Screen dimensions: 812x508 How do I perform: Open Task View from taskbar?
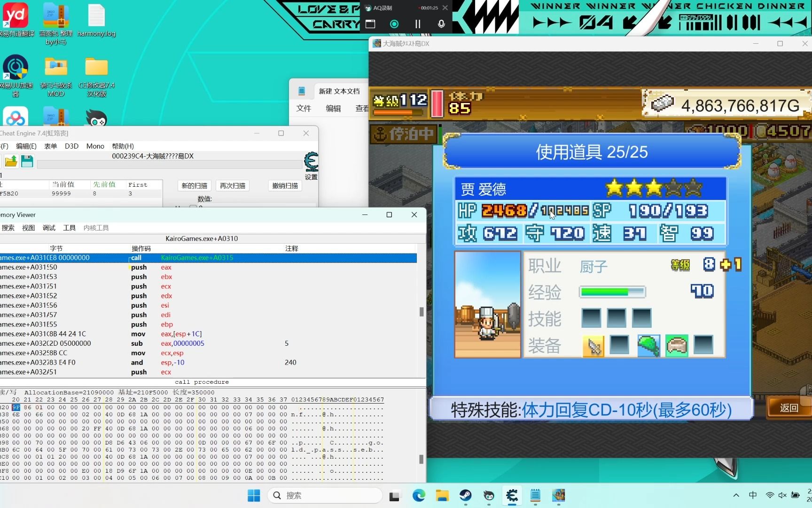(x=394, y=496)
